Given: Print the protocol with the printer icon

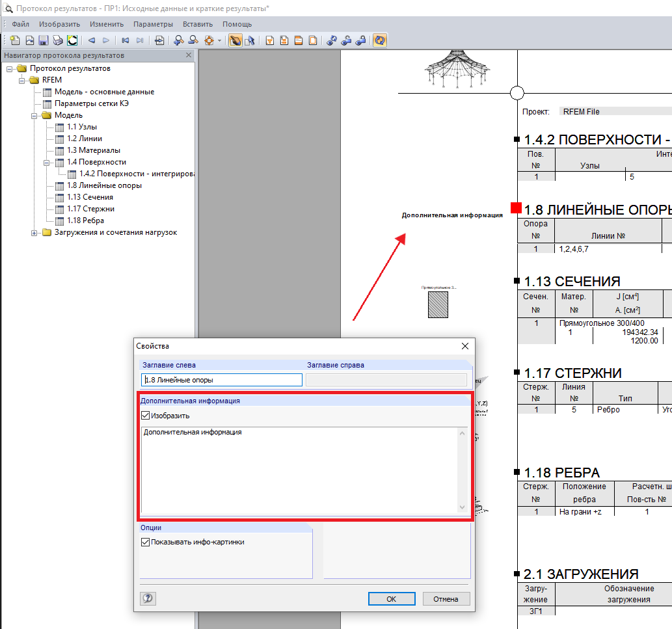Looking at the screenshot, I should 58,40.
